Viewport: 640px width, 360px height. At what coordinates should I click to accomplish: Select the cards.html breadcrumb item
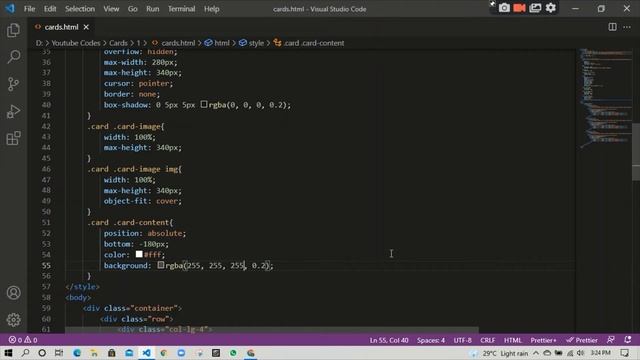coord(173,43)
